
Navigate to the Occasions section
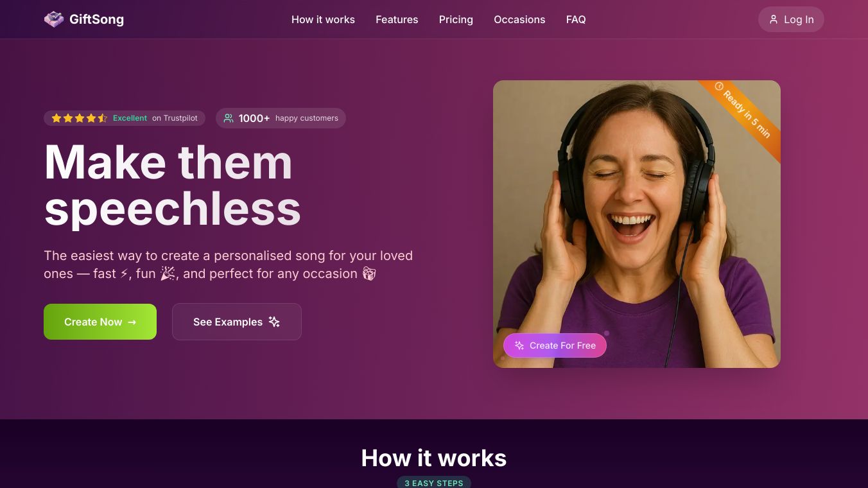coord(519,19)
